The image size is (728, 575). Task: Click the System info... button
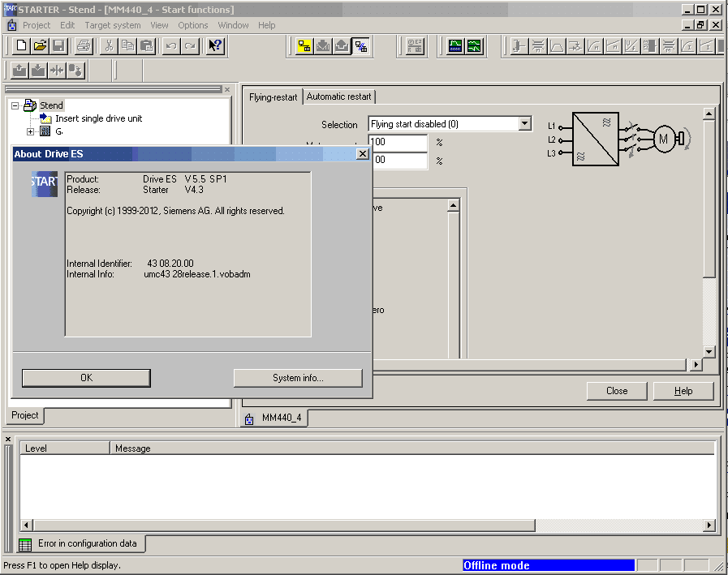click(298, 378)
